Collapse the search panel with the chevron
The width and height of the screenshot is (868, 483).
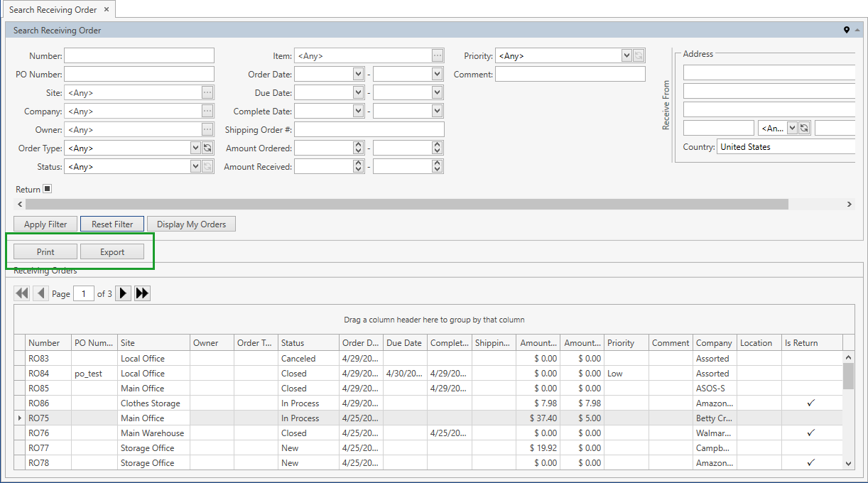click(x=857, y=30)
